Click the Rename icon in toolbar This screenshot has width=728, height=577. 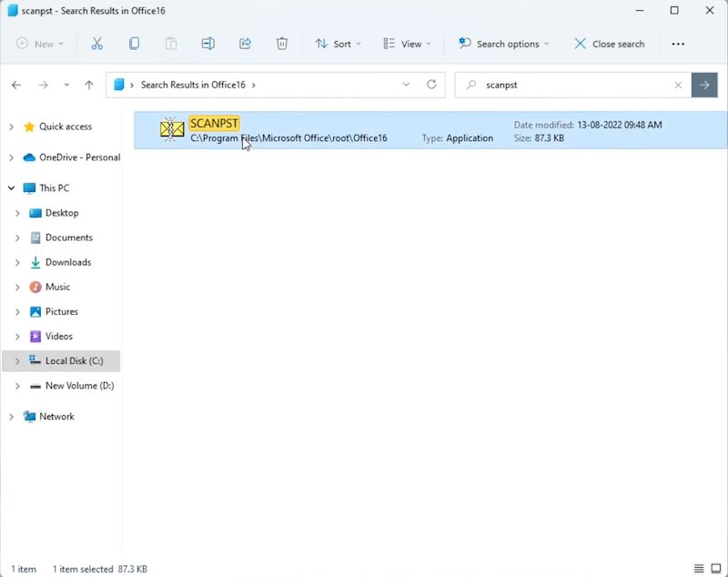208,44
